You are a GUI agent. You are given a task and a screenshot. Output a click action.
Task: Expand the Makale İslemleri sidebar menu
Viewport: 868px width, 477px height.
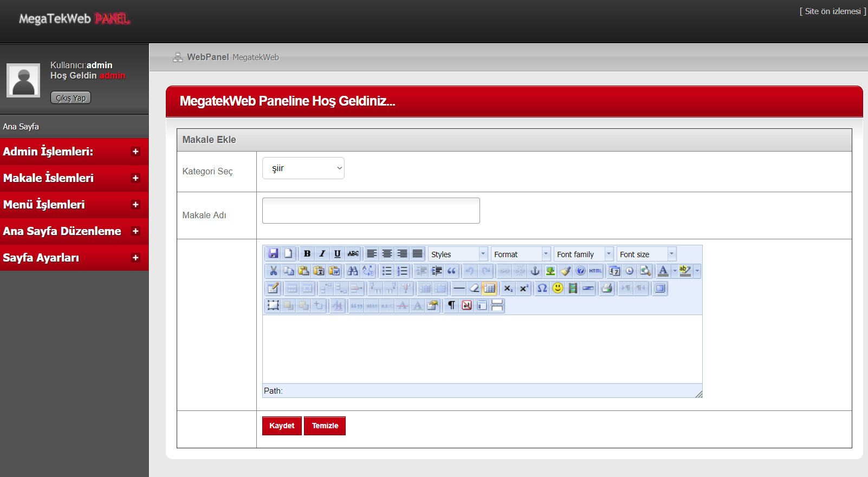[x=74, y=178]
